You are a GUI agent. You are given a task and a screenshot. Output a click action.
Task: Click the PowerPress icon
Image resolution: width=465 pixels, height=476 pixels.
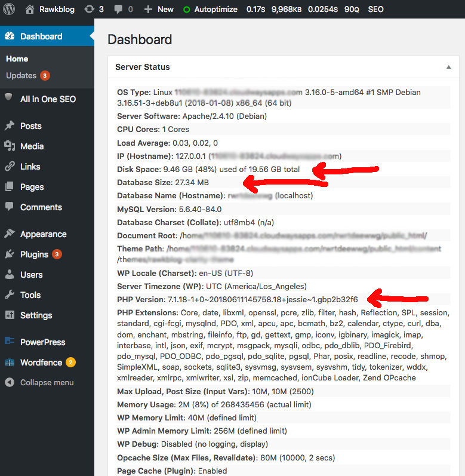10,341
